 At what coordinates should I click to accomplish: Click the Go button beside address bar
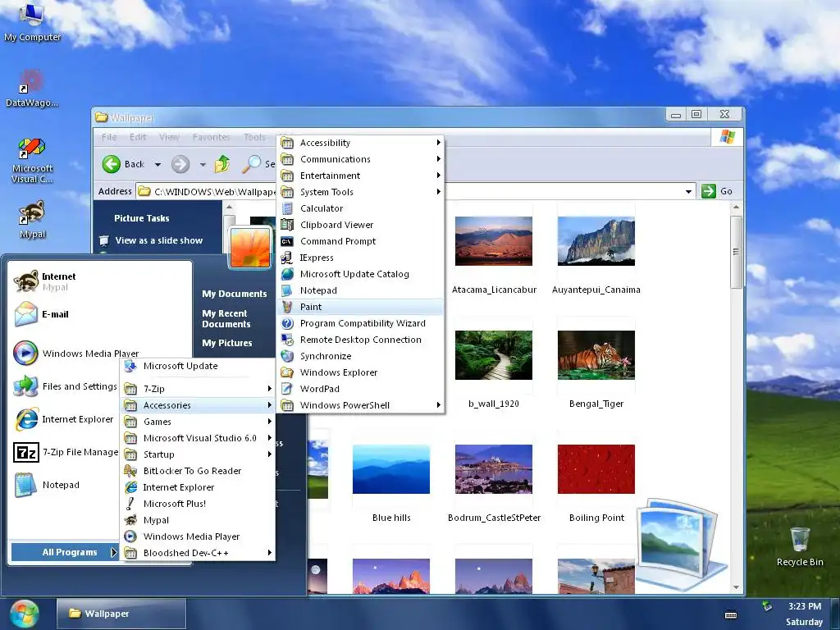coord(718,191)
